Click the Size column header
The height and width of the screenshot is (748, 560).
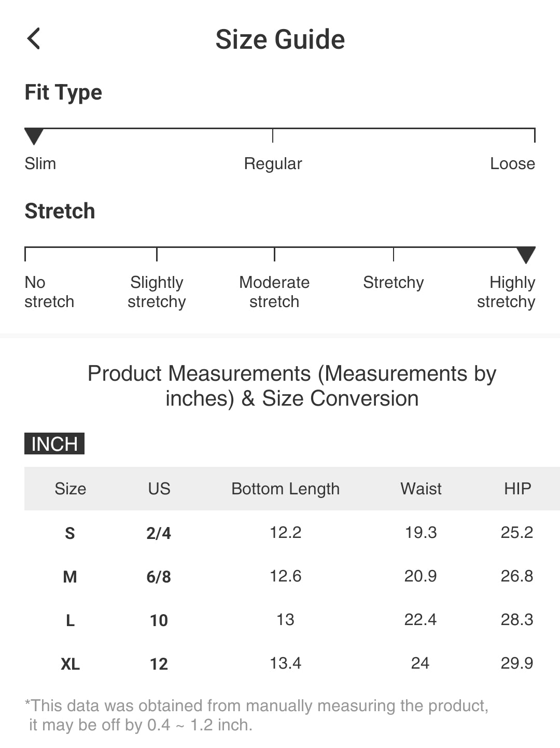71,489
